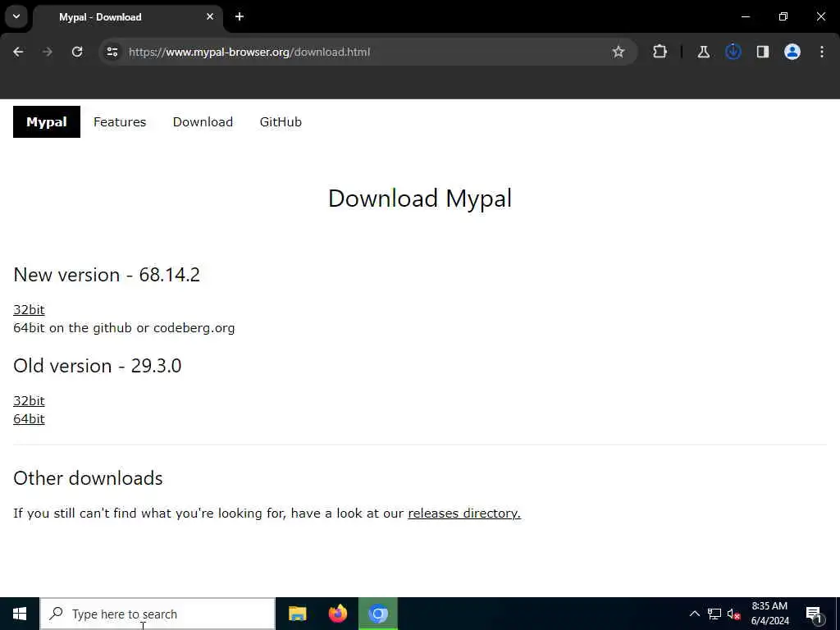Bookmark this page with the star icon
Image resolution: width=840 pixels, height=630 pixels.
(619, 52)
